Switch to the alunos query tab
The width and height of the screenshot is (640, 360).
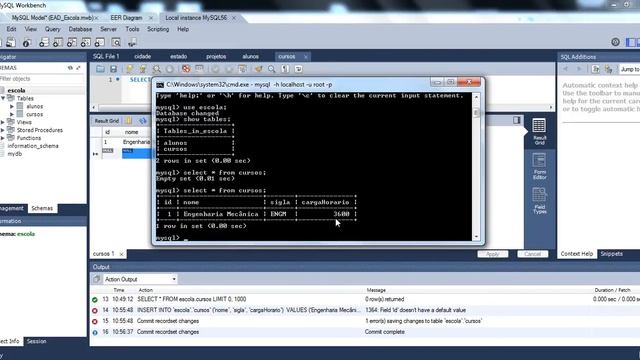tap(250, 56)
